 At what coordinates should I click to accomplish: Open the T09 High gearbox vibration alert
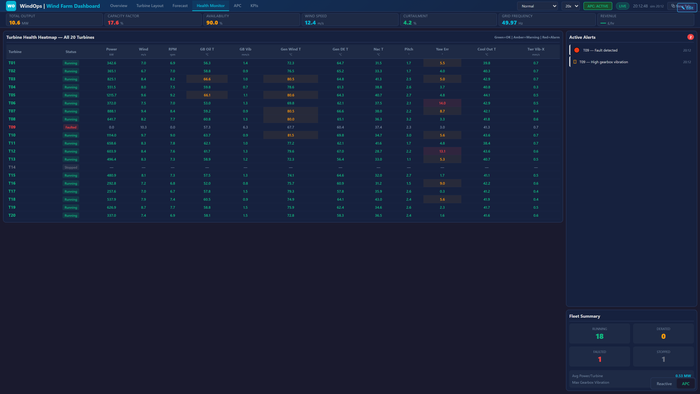[632, 62]
